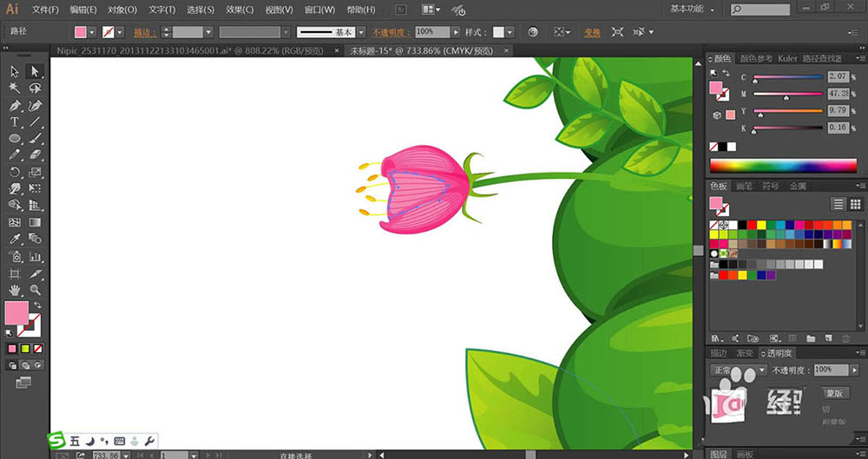Select the Rotate tool

point(15,172)
